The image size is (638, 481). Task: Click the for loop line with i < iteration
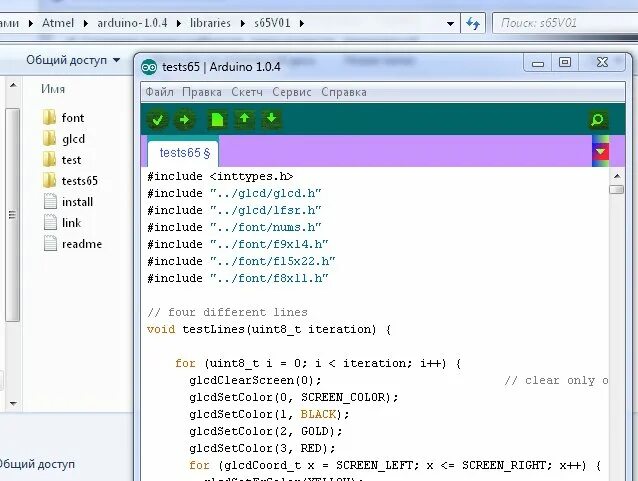[318, 363]
